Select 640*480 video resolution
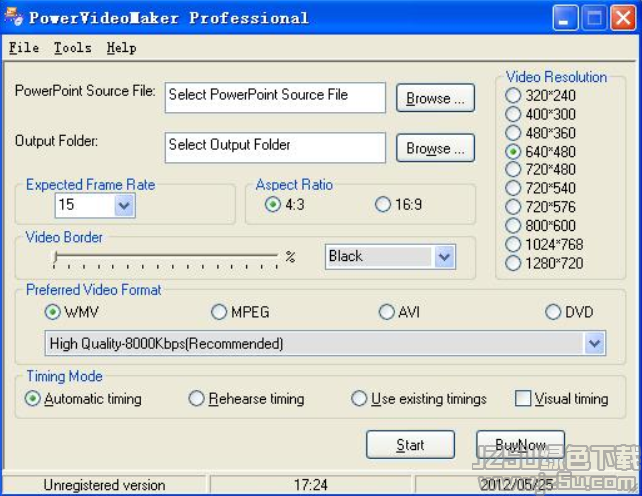Viewport: 642px width, 496px height. 540,152
